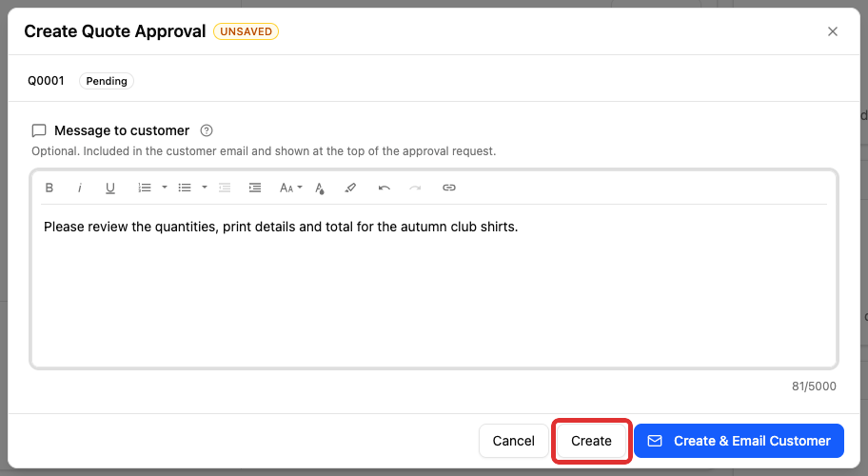Decrease indent of the paragraph
Screen dimensions: 868x476
pyautogui.click(x=225, y=188)
